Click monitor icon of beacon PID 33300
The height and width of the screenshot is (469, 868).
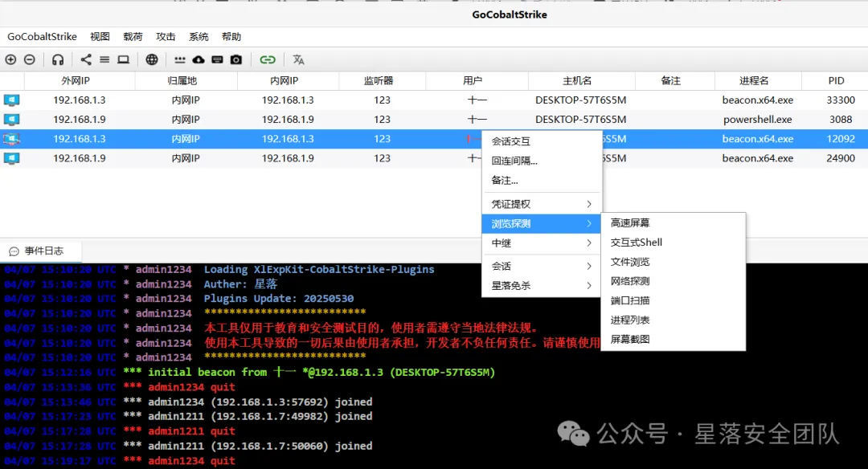coord(11,100)
